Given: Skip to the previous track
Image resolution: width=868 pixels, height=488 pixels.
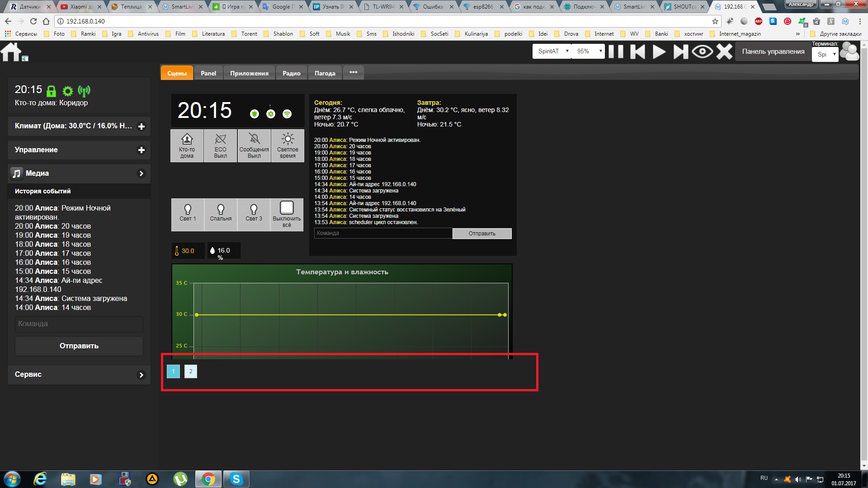Looking at the screenshot, I should pos(637,52).
